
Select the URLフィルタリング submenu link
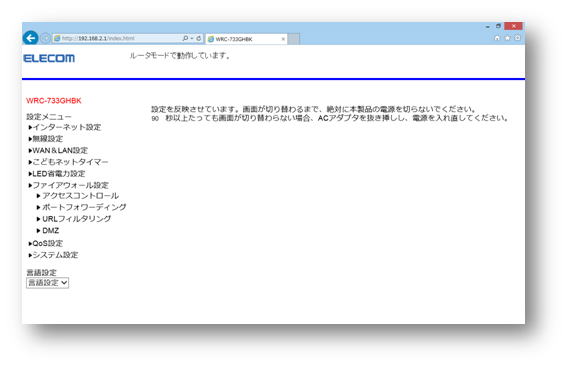point(74,219)
